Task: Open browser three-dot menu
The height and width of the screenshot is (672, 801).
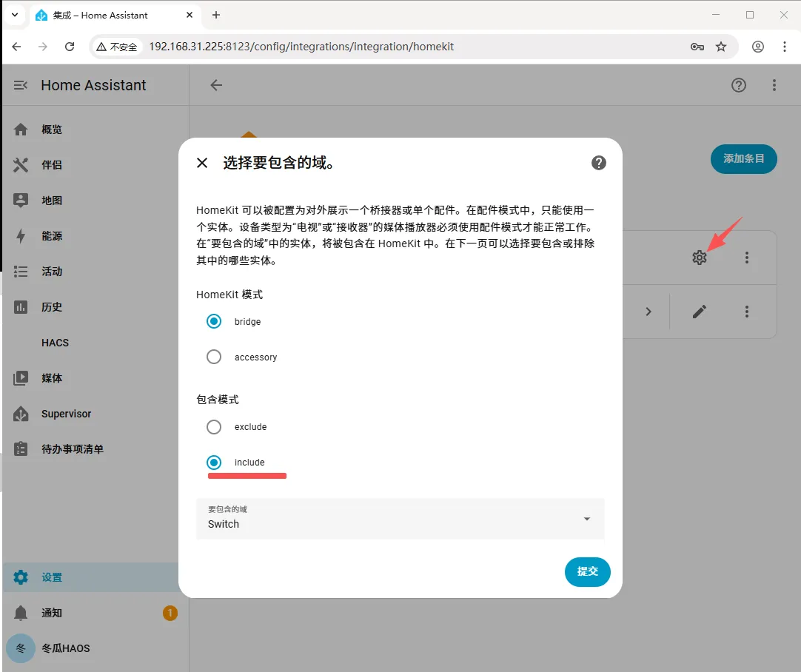Action: tap(785, 47)
